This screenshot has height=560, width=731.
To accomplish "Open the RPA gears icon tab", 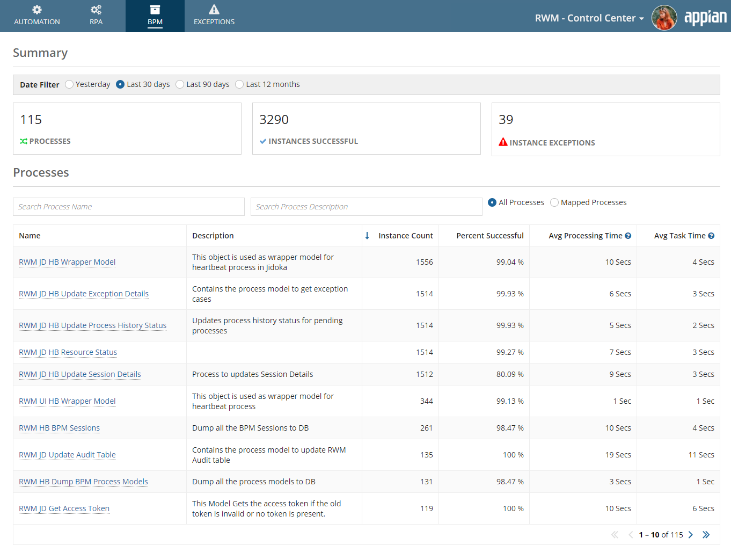I will (x=96, y=16).
